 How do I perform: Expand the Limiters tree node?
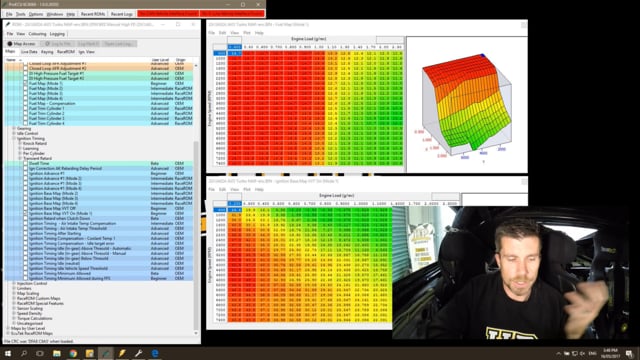(14, 288)
